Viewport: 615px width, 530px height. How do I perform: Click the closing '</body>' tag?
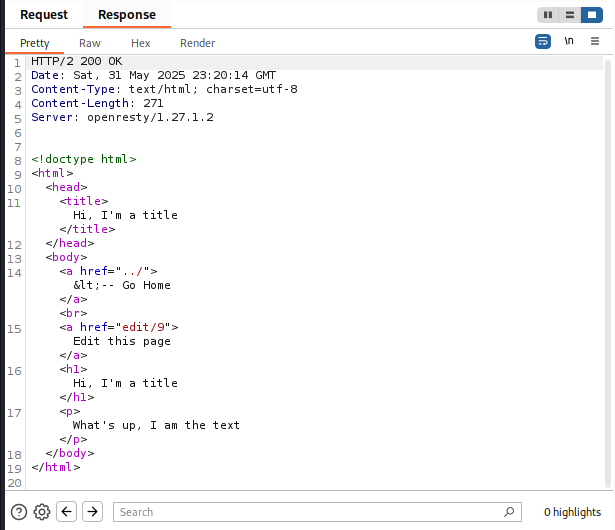tap(70, 453)
